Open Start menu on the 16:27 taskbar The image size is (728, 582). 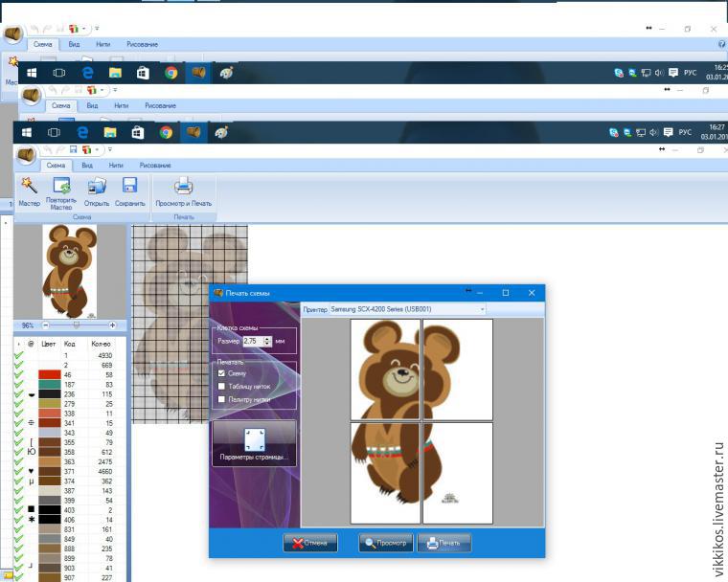coord(27,133)
